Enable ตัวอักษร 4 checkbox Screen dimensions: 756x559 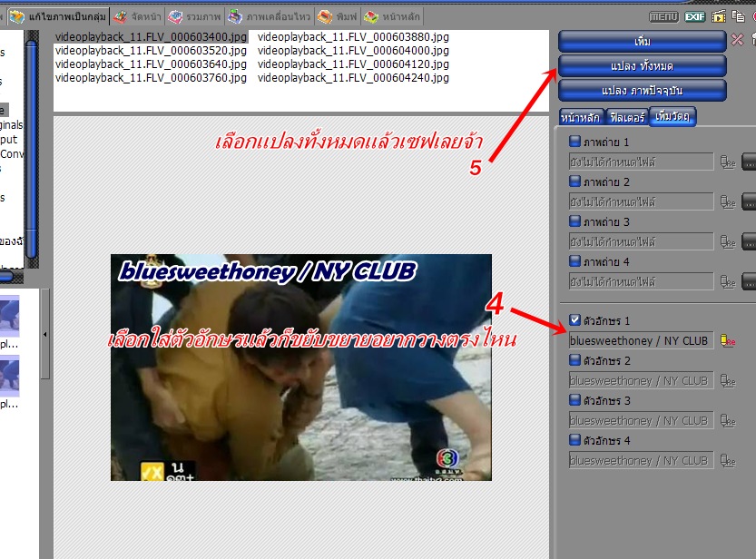(574, 440)
